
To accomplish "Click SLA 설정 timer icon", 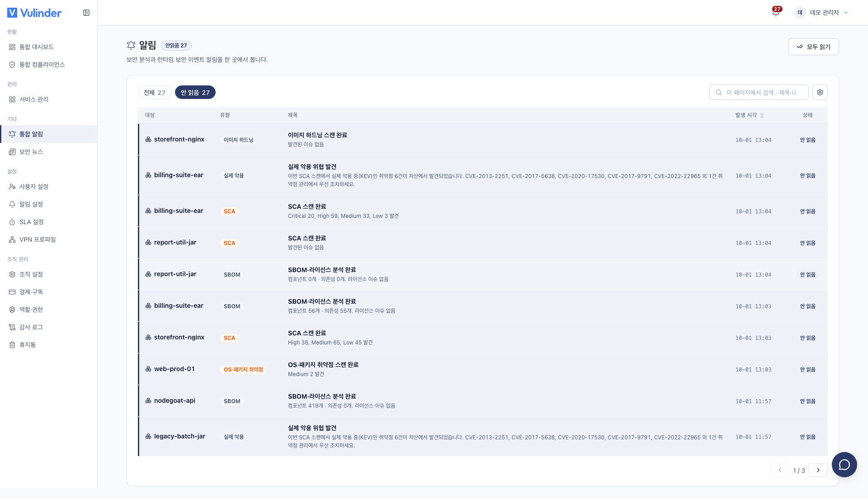I will [x=12, y=222].
